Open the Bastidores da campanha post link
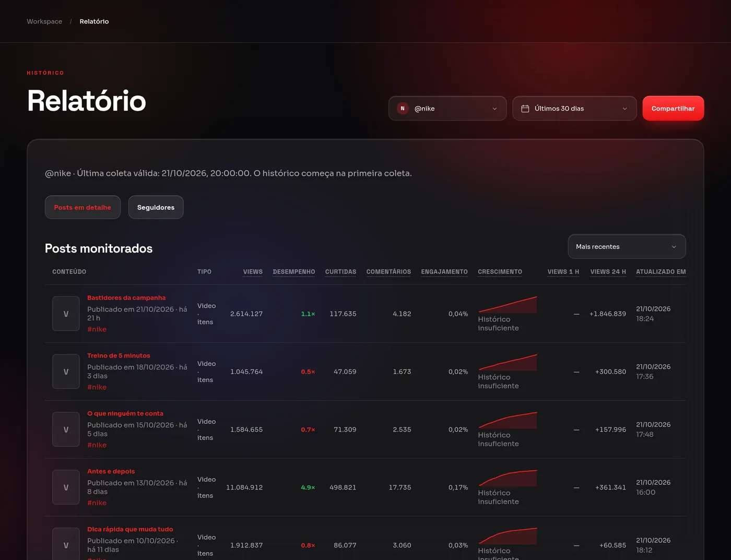Viewport: 731px width, 560px height. click(x=126, y=297)
